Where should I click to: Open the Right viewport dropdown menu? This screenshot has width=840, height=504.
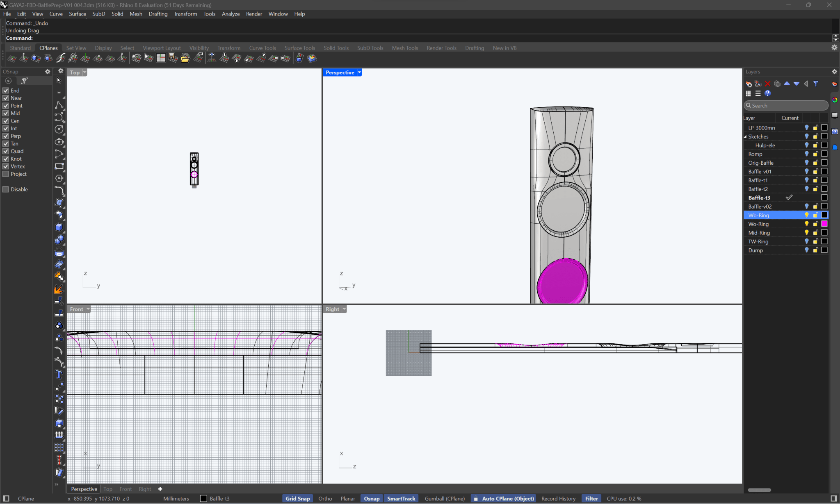point(344,309)
